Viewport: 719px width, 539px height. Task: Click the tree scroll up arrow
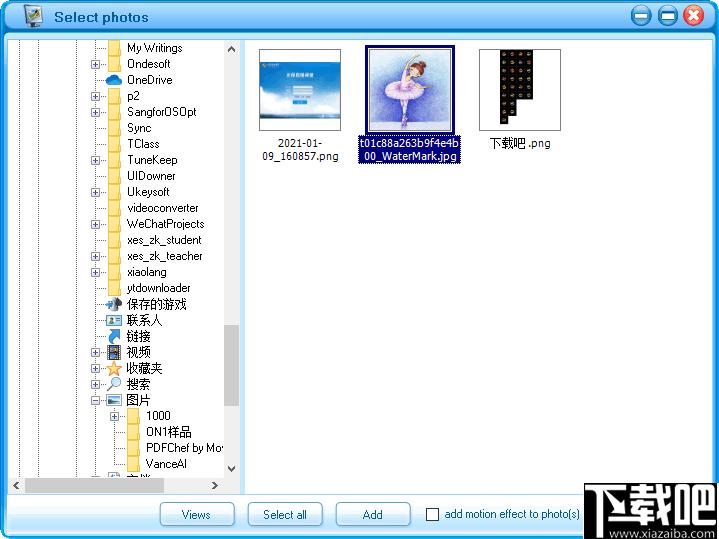232,49
